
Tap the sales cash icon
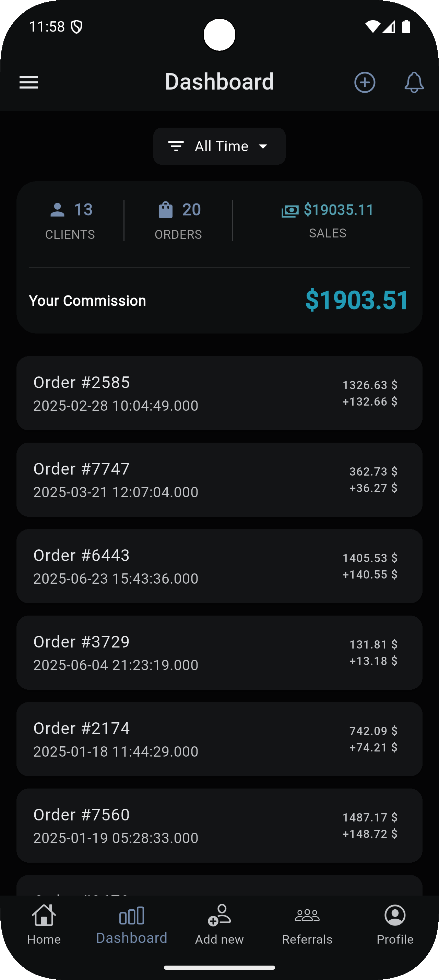point(289,211)
